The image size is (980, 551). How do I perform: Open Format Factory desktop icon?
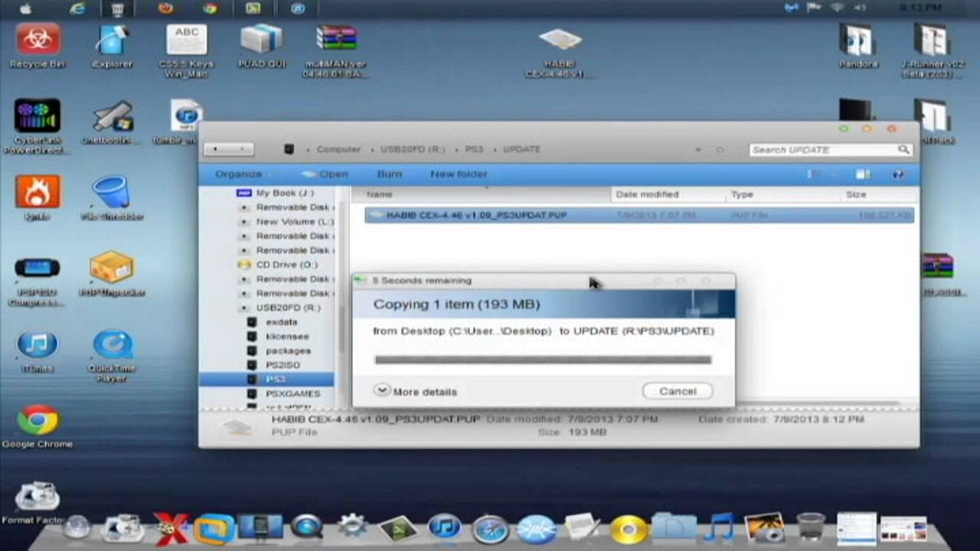tap(35, 502)
